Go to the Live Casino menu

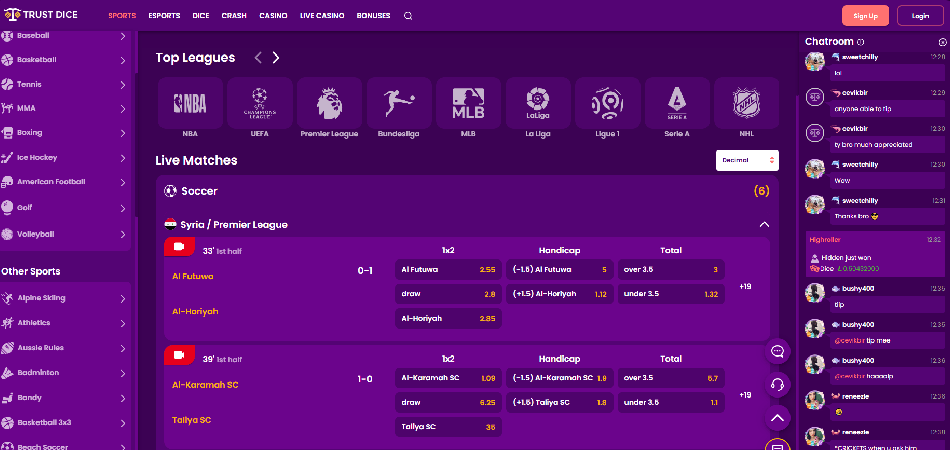tap(320, 16)
